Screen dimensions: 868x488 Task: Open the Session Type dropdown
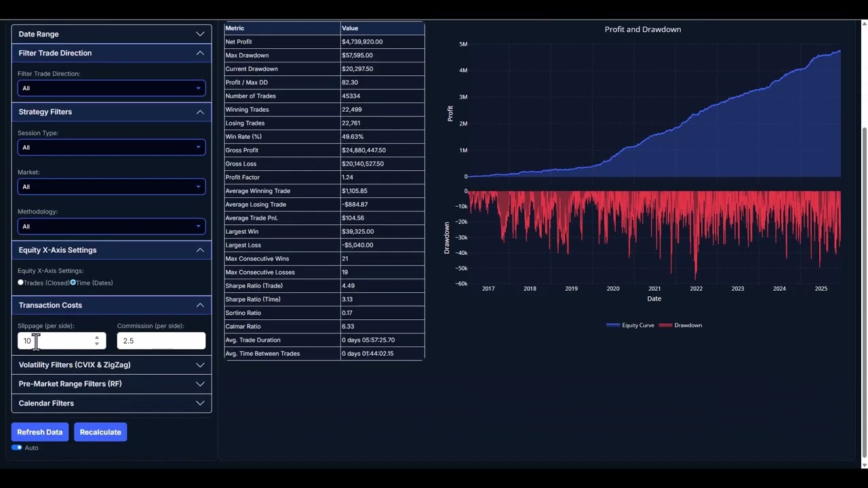tap(111, 147)
